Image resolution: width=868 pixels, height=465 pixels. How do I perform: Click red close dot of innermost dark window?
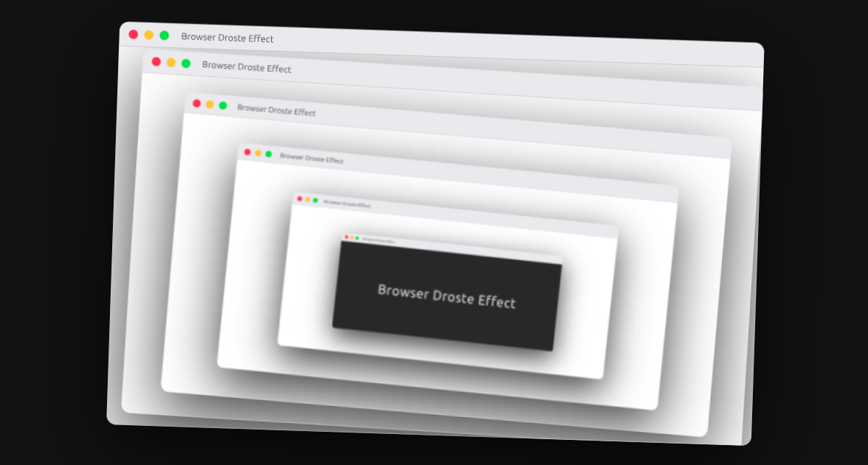click(x=347, y=237)
